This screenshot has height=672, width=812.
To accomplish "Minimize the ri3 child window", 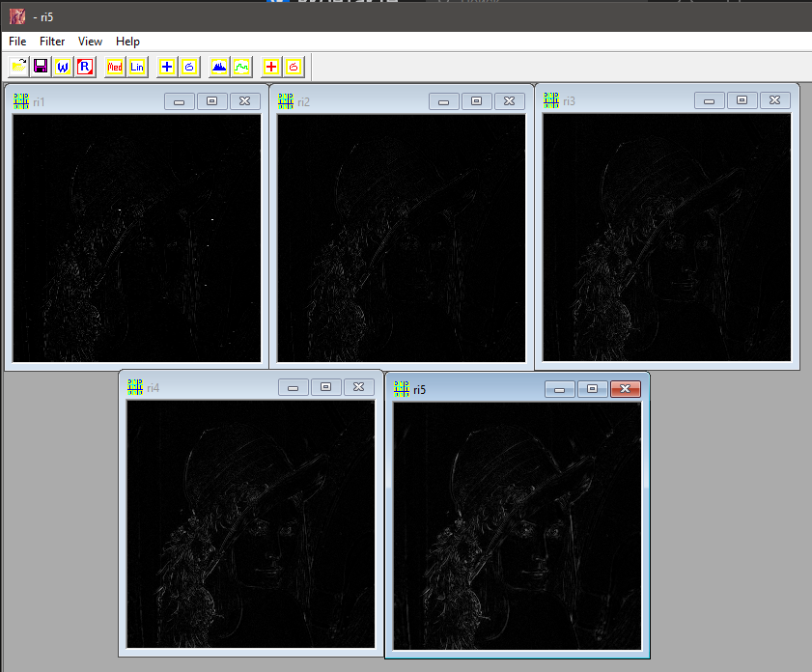I will (710, 100).
